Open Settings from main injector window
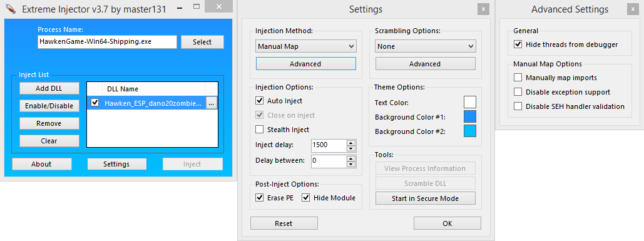Image resolution: width=644 pixels, height=241 pixels. coord(116,164)
